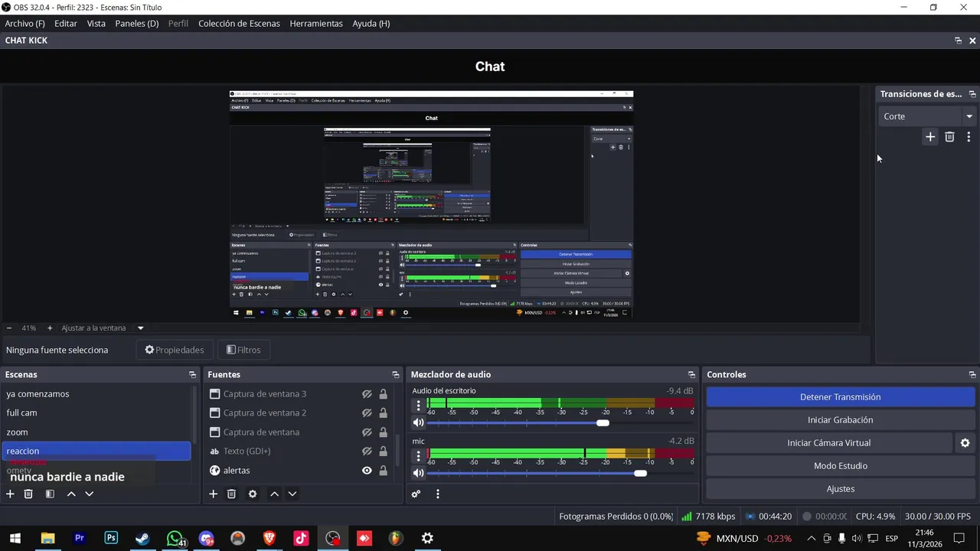
Task: Click Detener Transmisión button
Action: pyautogui.click(x=840, y=397)
